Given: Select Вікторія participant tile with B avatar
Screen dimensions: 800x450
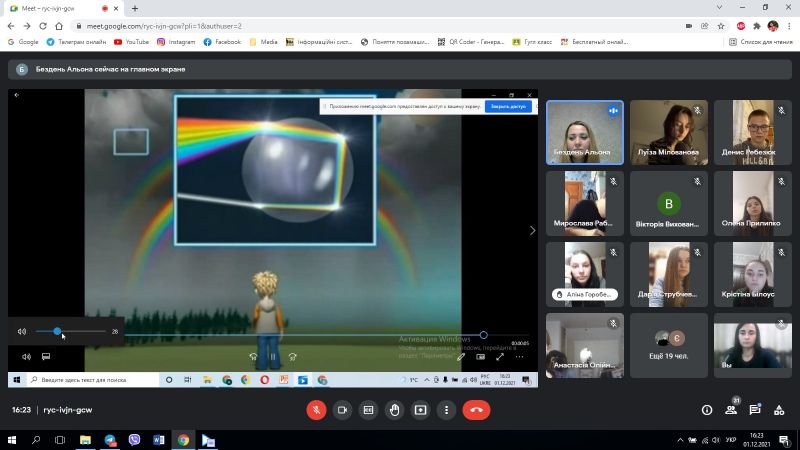Looking at the screenshot, I should click(x=669, y=204).
